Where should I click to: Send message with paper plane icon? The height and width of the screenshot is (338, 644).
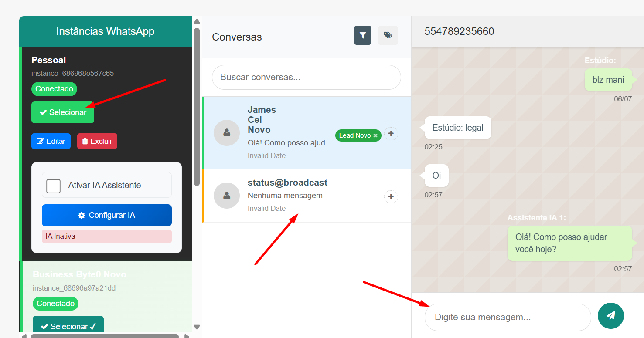(610, 316)
